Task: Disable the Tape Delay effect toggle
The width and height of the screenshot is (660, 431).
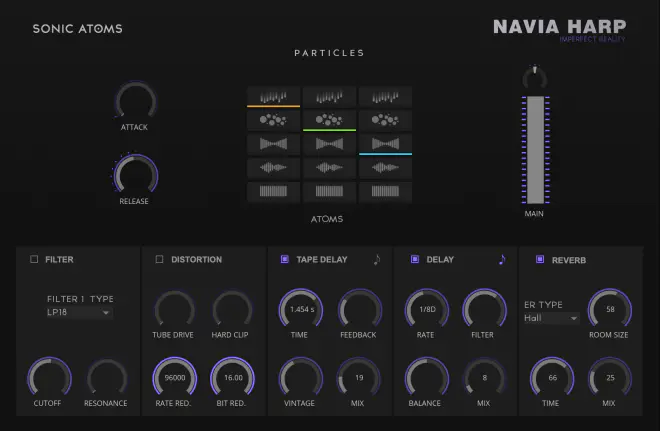Action: [285, 259]
